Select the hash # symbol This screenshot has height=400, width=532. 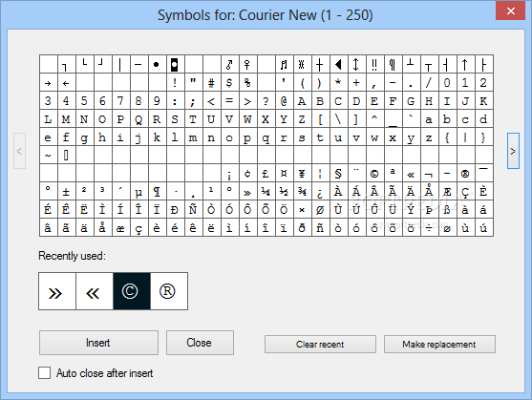pyautogui.click(x=211, y=83)
